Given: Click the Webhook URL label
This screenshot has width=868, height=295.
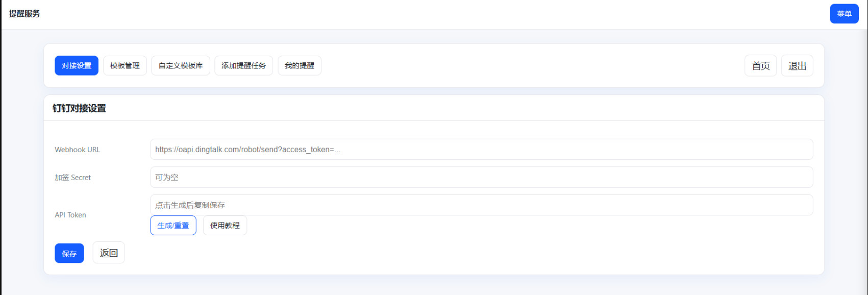Looking at the screenshot, I should click(x=78, y=150).
